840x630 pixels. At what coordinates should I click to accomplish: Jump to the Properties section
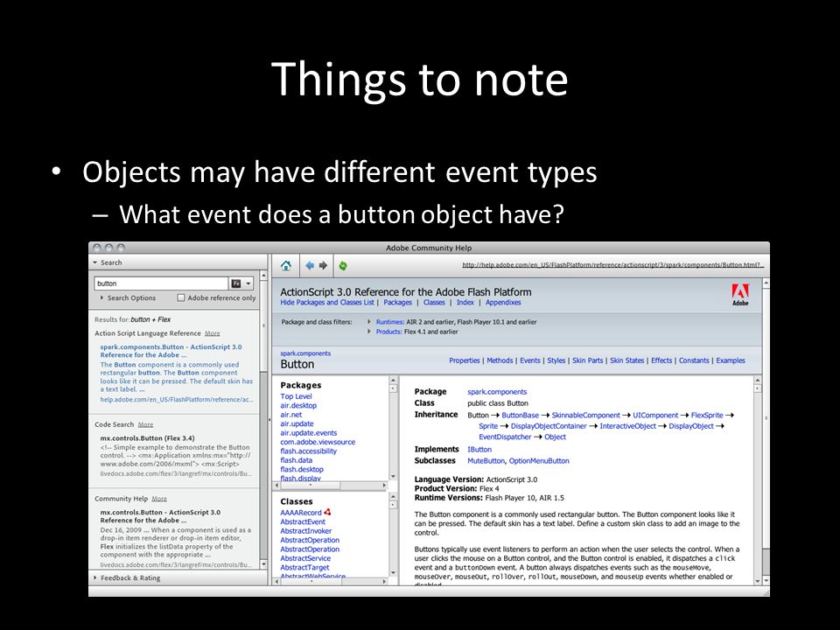(x=465, y=360)
